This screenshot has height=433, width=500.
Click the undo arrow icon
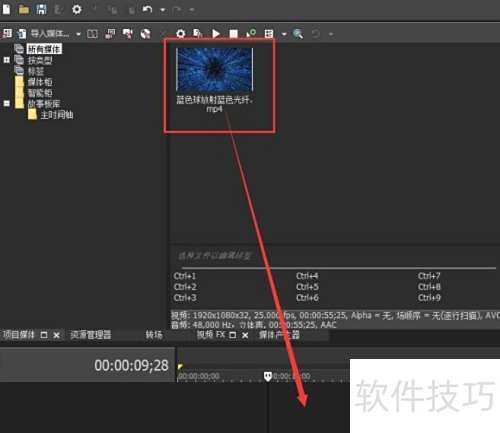[x=147, y=9]
